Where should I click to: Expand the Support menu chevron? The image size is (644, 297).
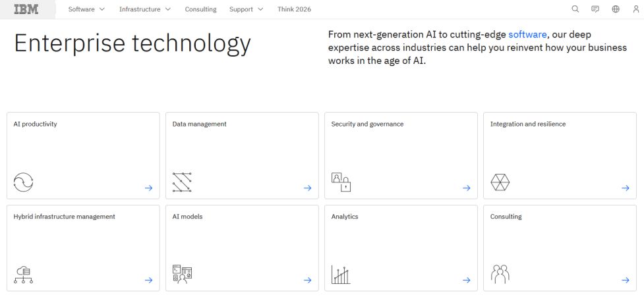pyautogui.click(x=260, y=9)
